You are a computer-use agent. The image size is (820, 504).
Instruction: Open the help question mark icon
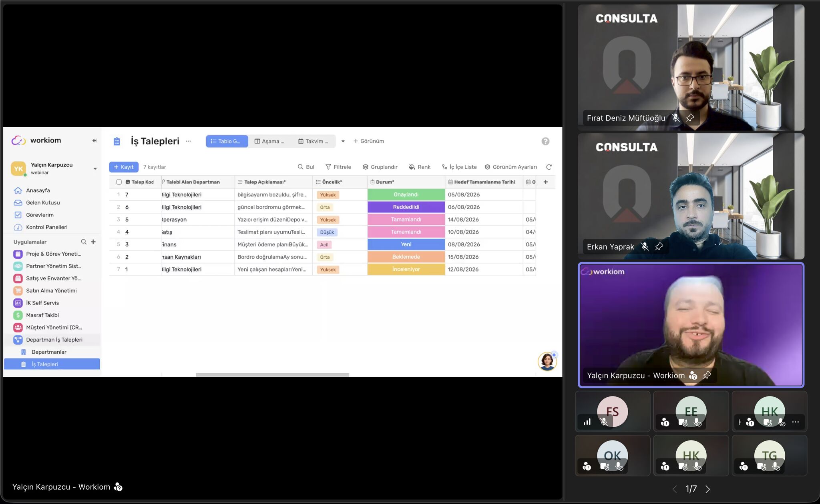(545, 141)
